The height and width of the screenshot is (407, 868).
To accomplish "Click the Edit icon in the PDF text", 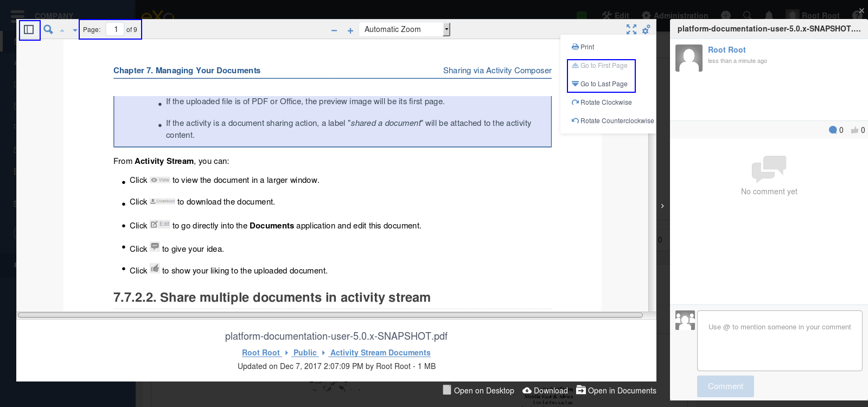I will [160, 224].
